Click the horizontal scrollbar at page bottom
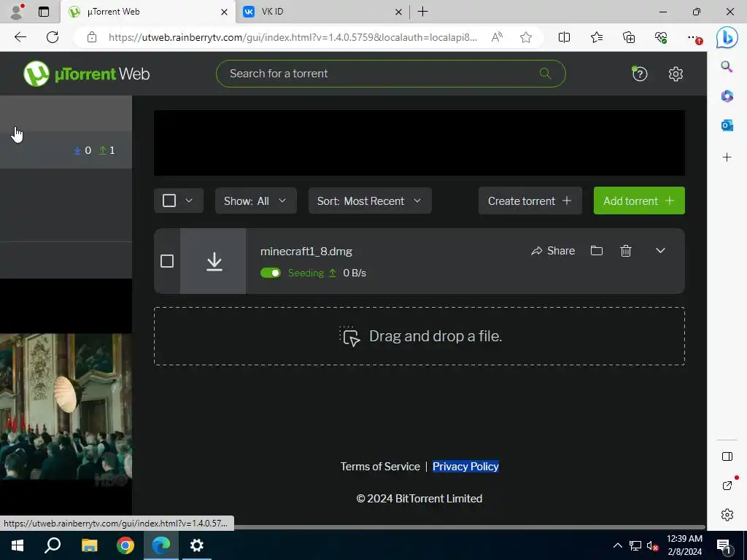This screenshot has height=560, width=747. [x=469, y=527]
